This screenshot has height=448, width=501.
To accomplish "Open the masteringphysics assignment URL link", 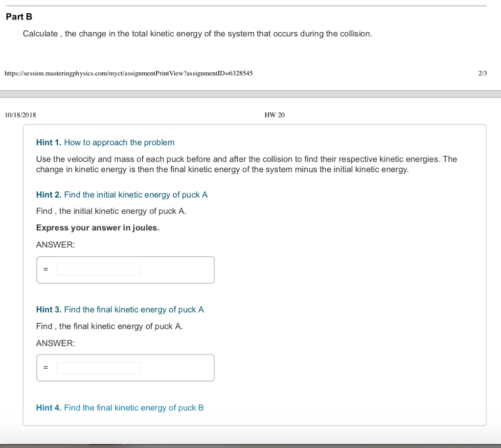I will (x=128, y=73).
